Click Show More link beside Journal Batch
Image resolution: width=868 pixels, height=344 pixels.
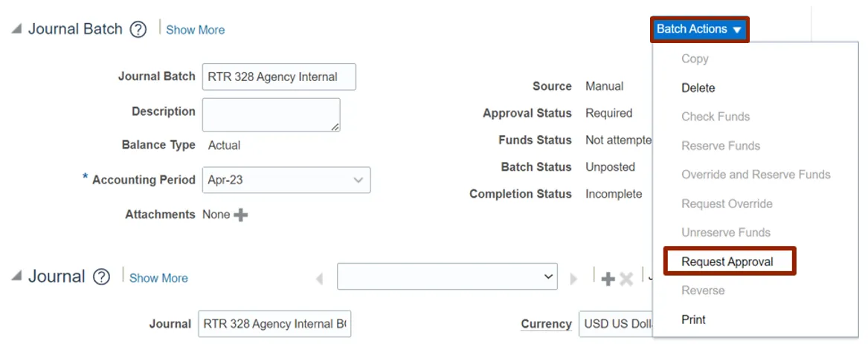195,30
